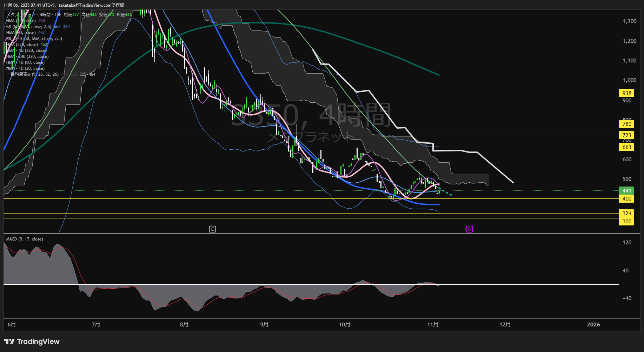The height and width of the screenshot is (352, 644).
Task: Click the green 441 current price label
Action: coord(626,191)
